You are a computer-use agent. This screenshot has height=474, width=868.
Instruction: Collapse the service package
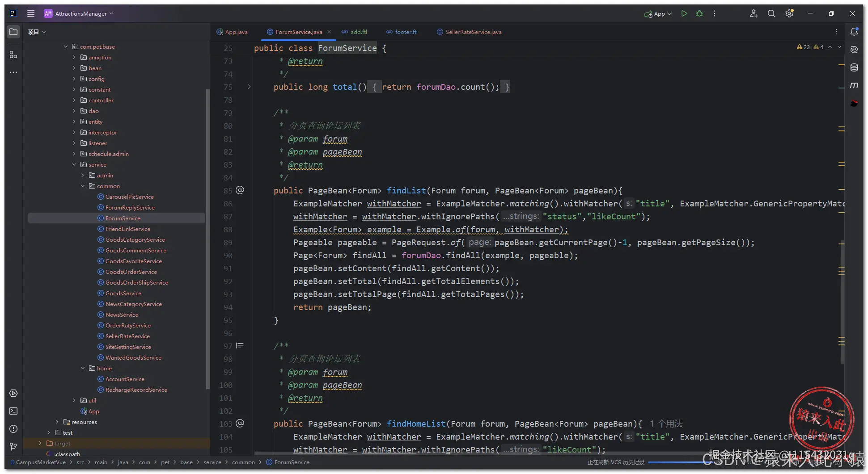(x=74, y=164)
